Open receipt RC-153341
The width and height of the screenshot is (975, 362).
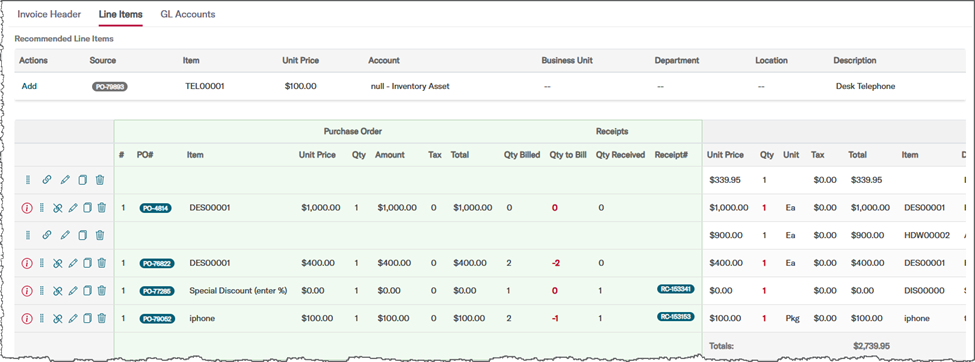[x=675, y=289]
